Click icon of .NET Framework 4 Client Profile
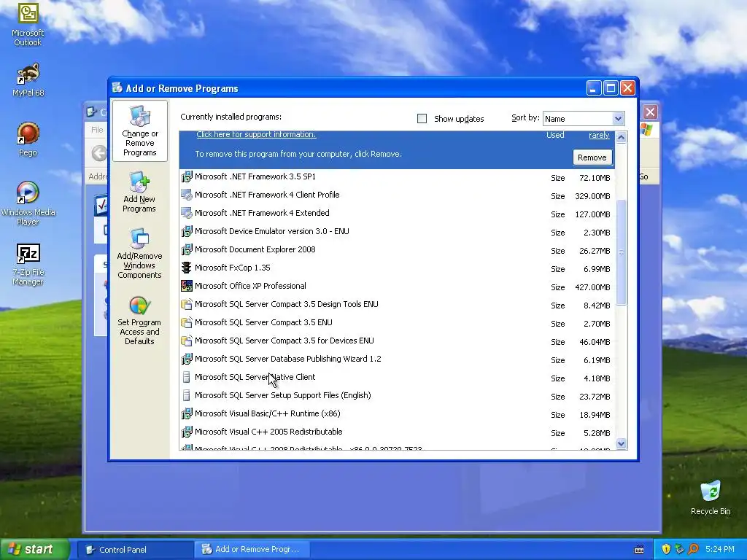Screen dimensions: 747x560 coord(187,195)
